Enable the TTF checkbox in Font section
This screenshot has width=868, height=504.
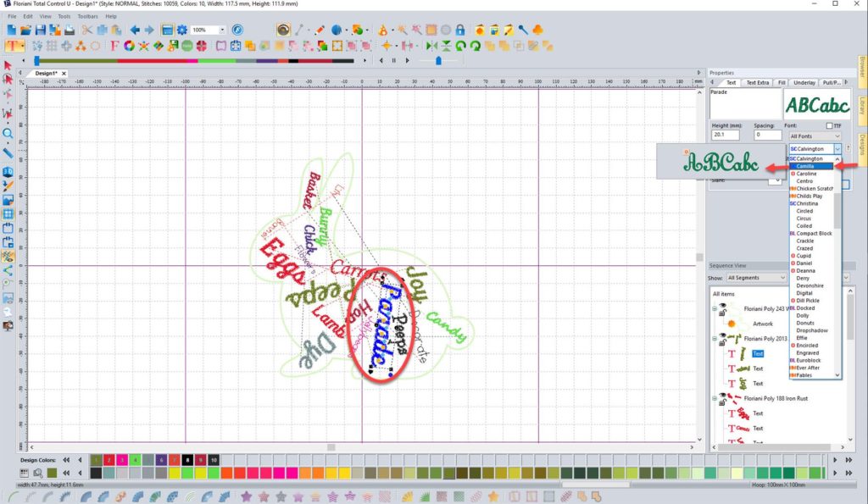click(829, 125)
